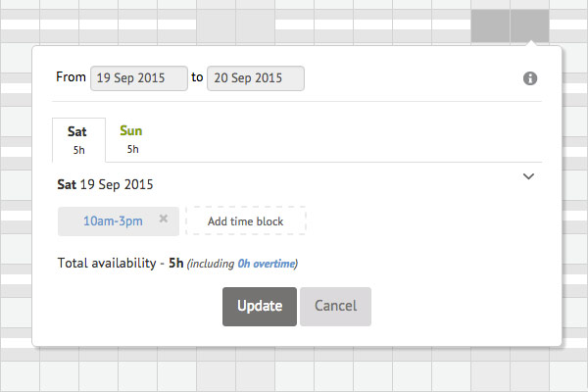
Task: Switch to the Sun tab
Action: [x=131, y=139]
